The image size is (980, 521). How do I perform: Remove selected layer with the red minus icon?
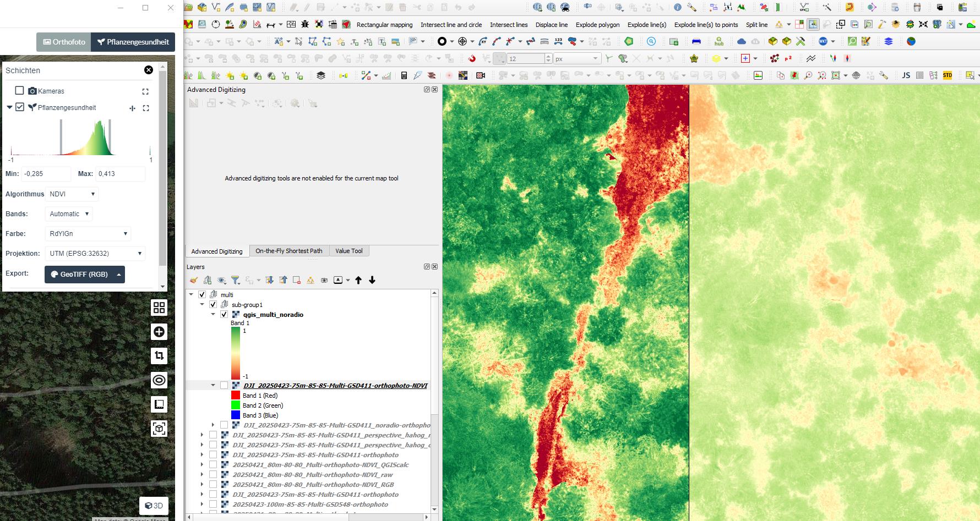click(297, 280)
